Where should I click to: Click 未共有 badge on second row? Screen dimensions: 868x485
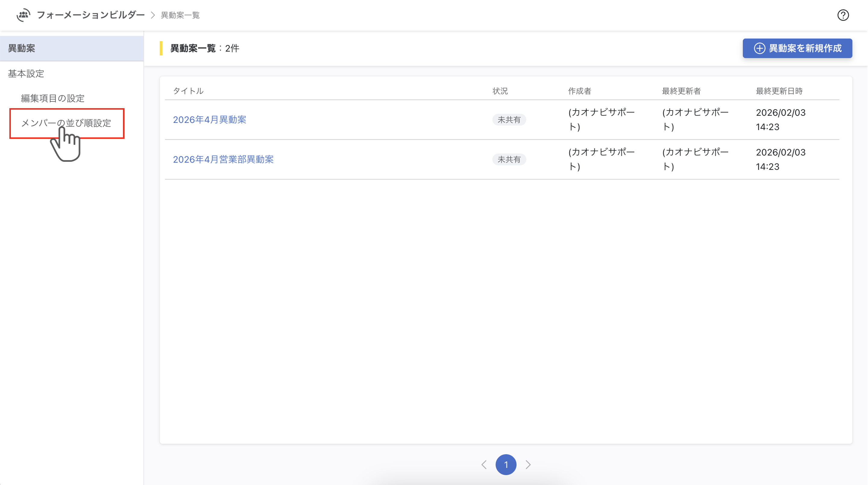pyautogui.click(x=509, y=159)
